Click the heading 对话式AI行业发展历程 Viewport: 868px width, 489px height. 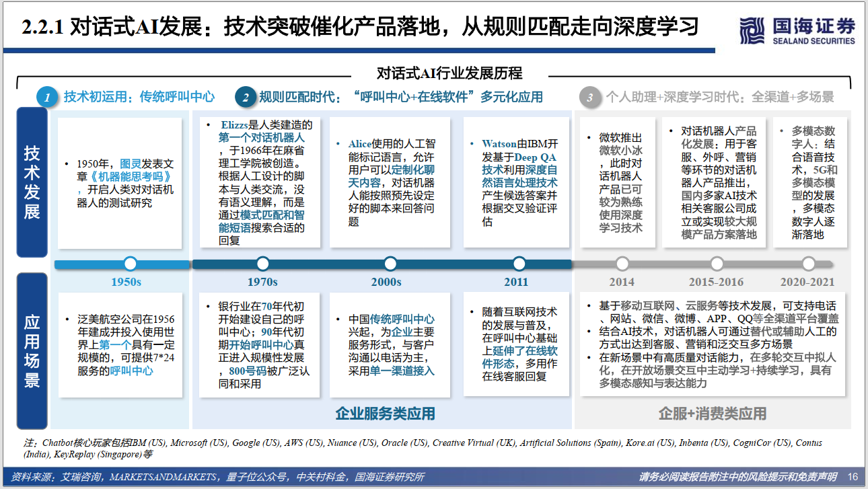(x=449, y=73)
